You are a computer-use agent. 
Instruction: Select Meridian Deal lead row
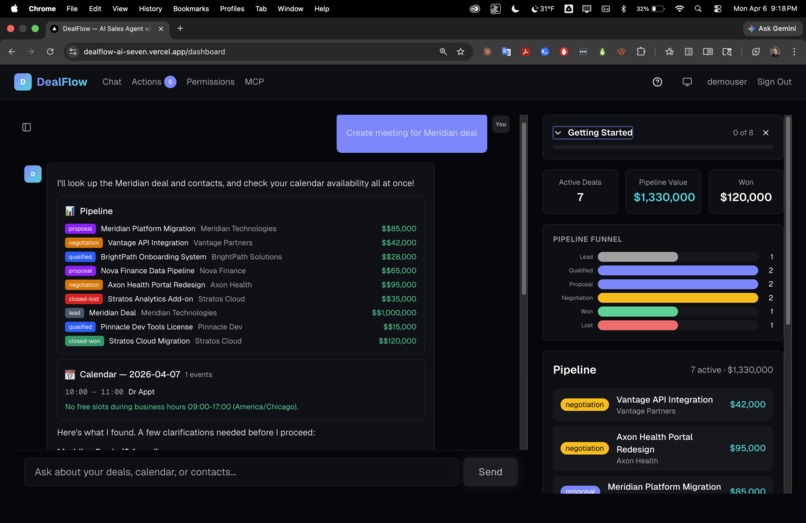click(241, 313)
